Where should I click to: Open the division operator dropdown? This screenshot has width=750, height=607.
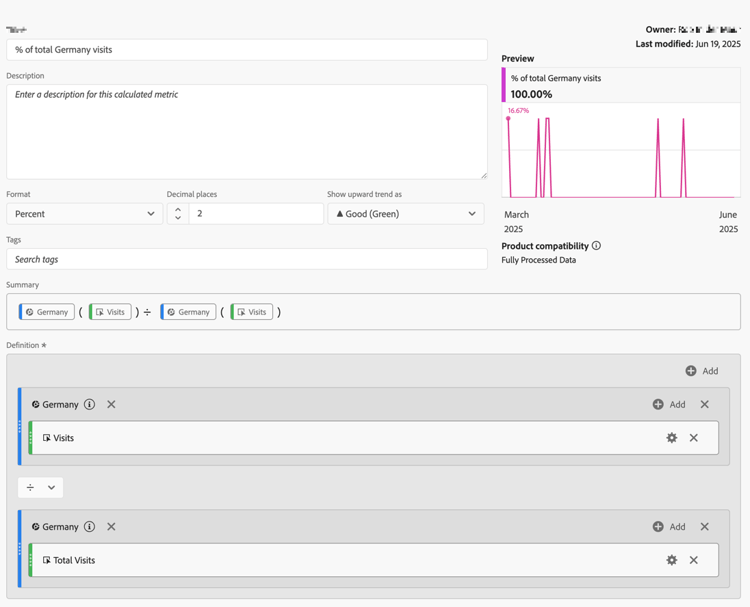(x=41, y=487)
